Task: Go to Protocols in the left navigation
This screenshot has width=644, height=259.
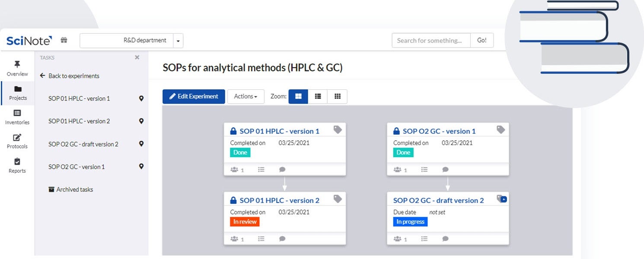Action: coord(17,141)
